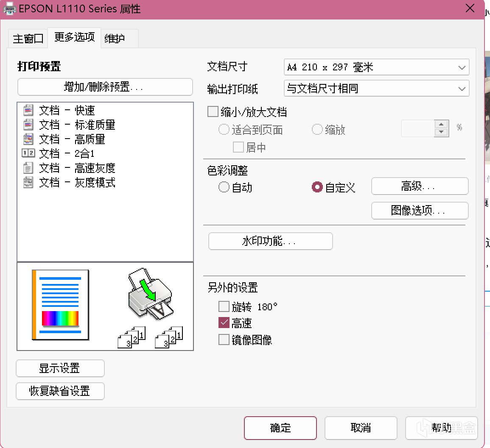Confirm with the 确定 button
Screen dimensions: 490x448
click(280, 428)
